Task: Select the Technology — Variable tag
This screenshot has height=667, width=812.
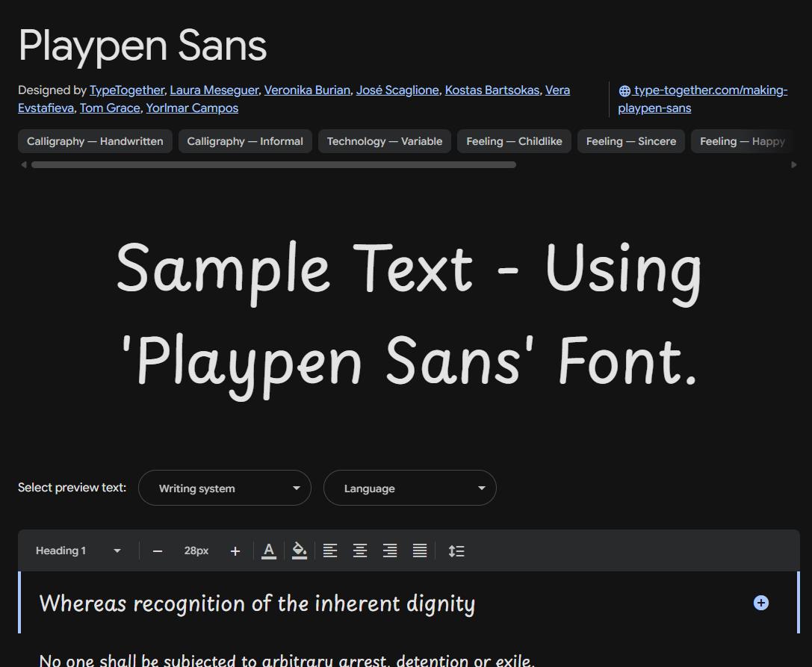Action: tap(384, 141)
